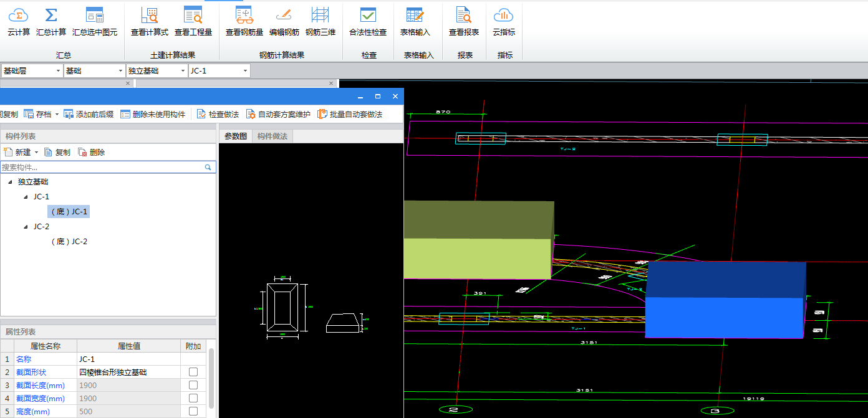Image resolution: width=868 pixels, height=418 pixels.
Task: Open 云指标 cloud index
Action: pos(504,22)
